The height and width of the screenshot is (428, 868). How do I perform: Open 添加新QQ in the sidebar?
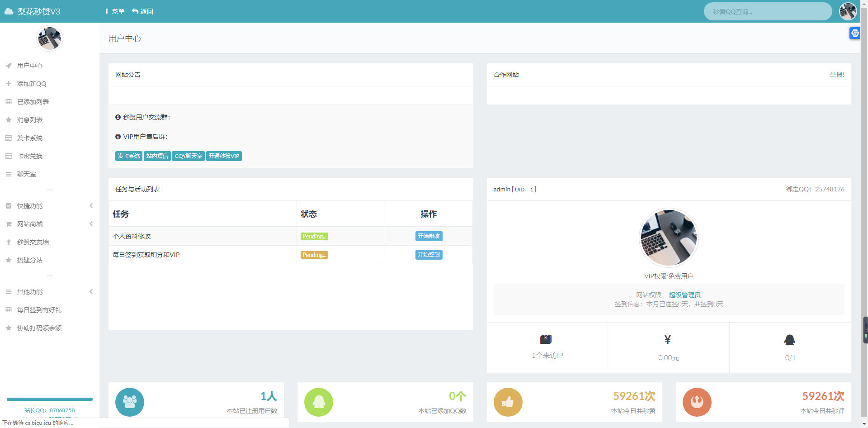coord(32,84)
